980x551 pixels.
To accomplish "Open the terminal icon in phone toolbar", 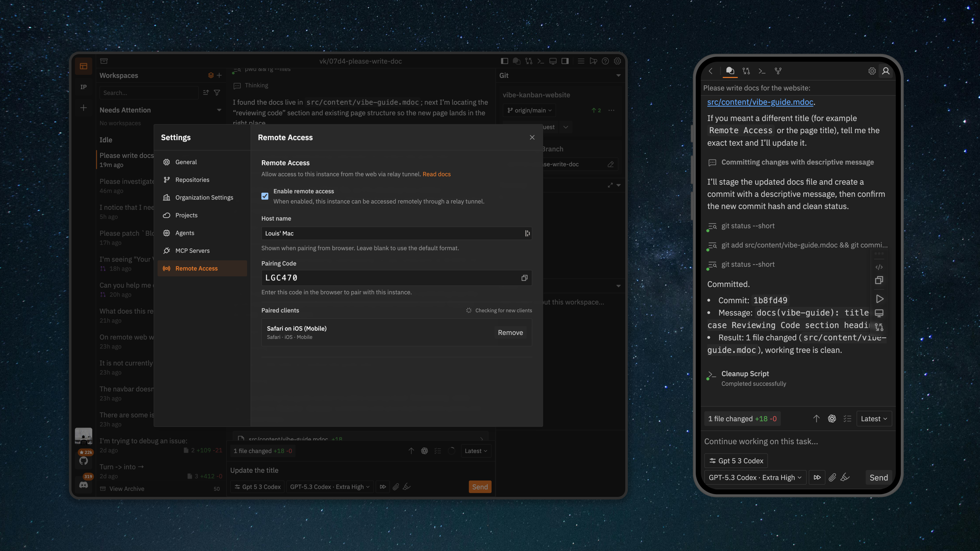I will click(762, 71).
